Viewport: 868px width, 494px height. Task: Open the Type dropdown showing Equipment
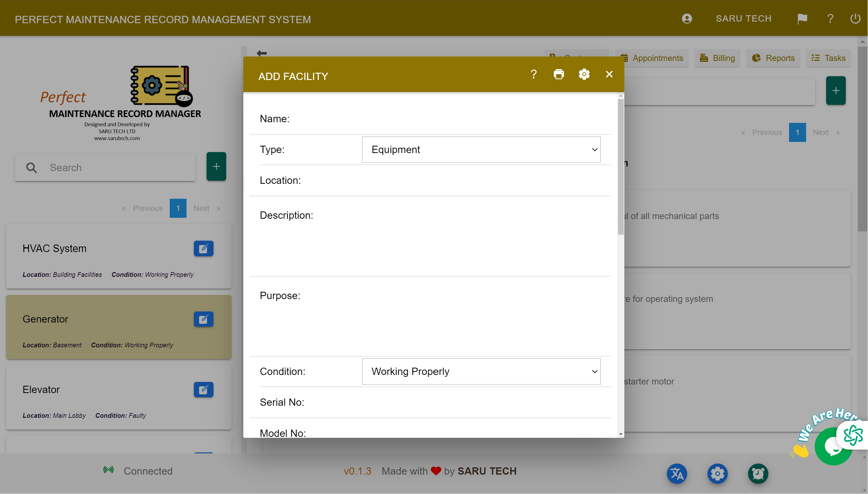point(481,150)
